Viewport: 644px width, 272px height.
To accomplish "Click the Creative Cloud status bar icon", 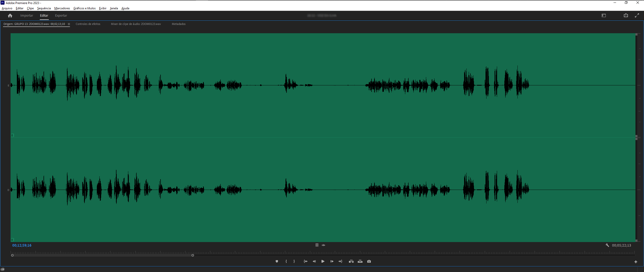I will tap(3, 269).
